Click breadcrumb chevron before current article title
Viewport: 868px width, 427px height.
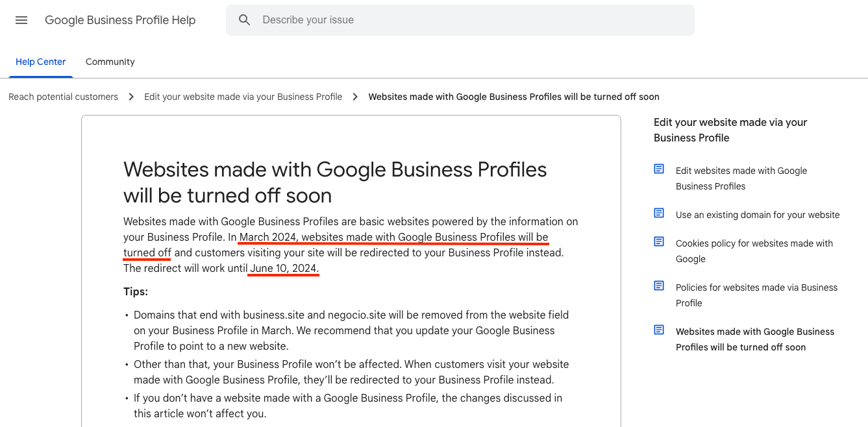pos(355,97)
